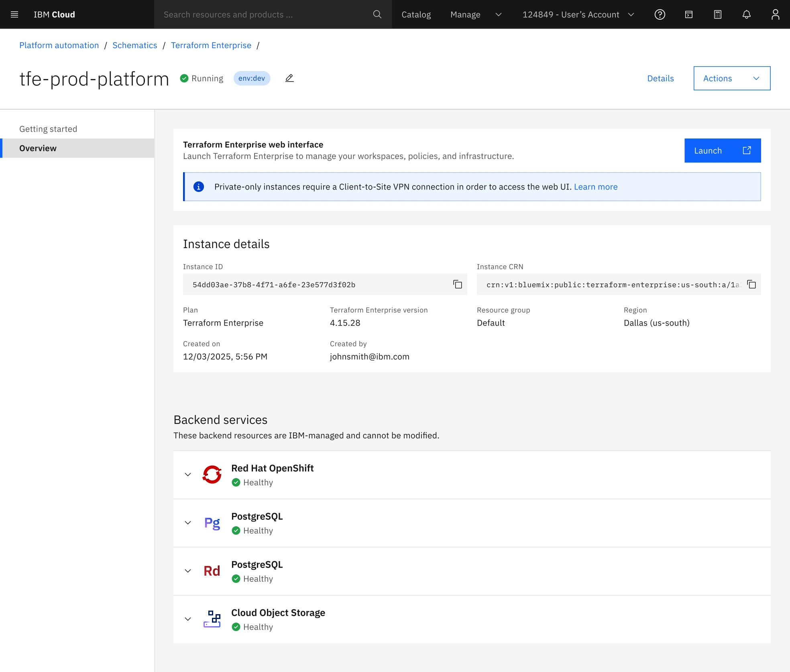Click the IBM Cloud logo text

pyautogui.click(x=54, y=14)
